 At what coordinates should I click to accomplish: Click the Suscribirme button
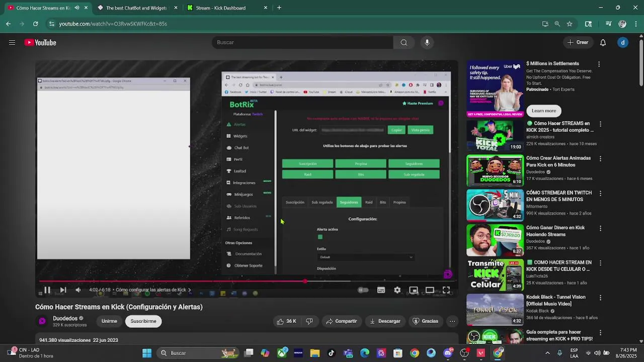[143, 321]
